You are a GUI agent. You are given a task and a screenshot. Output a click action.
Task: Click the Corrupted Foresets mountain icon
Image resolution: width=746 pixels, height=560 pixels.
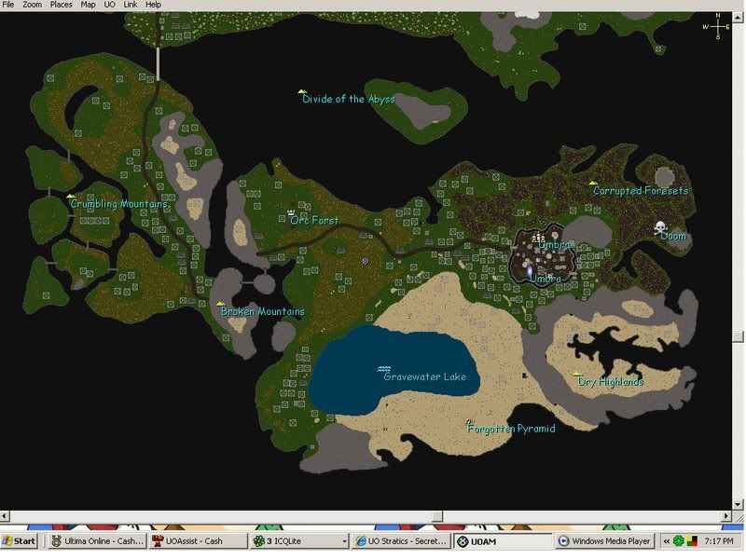pyautogui.click(x=593, y=183)
